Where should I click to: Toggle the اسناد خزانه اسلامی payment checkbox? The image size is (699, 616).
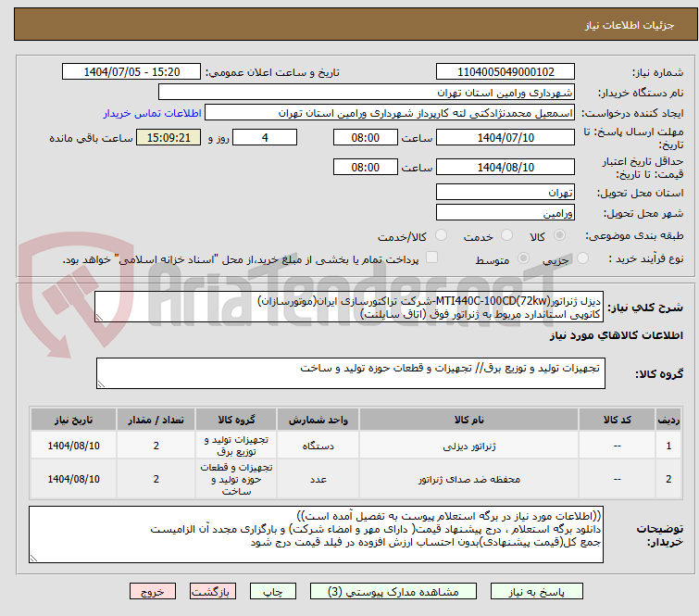pos(431,258)
